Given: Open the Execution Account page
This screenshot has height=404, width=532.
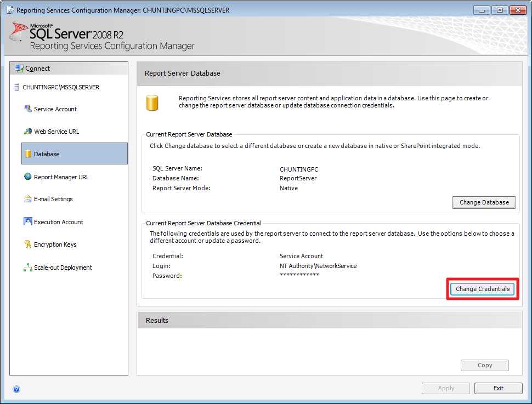Looking at the screenshot, I should pos(58,222).
